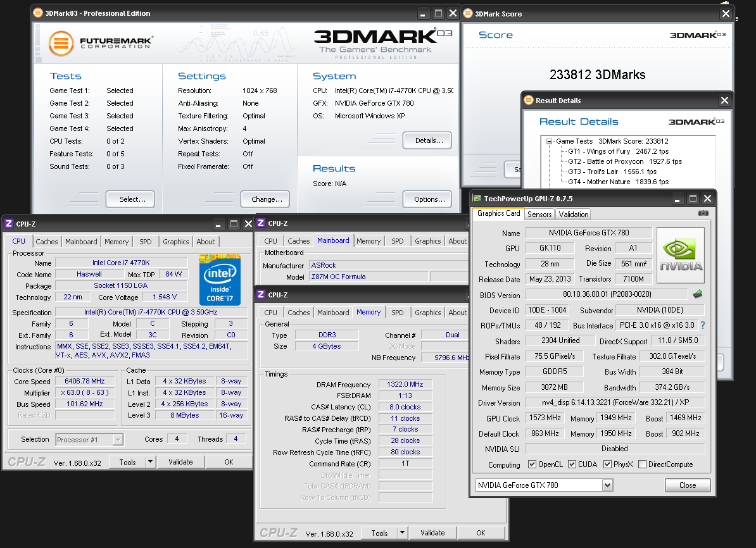Click Tools button in left CPU-Z window
The width and height of the screenshot is (756, 548).
(x=127, y=462)
